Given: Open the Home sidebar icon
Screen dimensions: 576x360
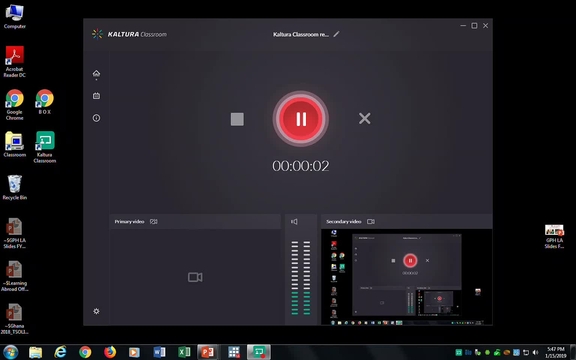Looking at the screenshot, I should click(96, 73).
